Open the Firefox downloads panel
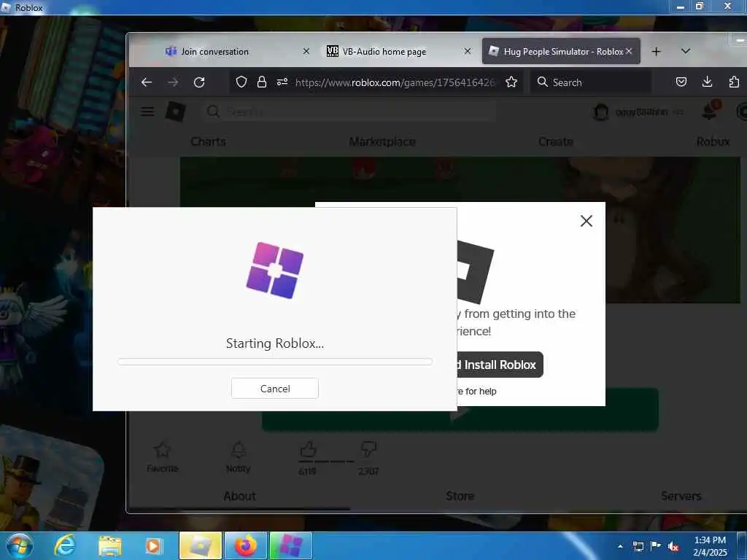The width and height of the screenshot is (747, 560). pyautogui.click(x=708, y=82)
